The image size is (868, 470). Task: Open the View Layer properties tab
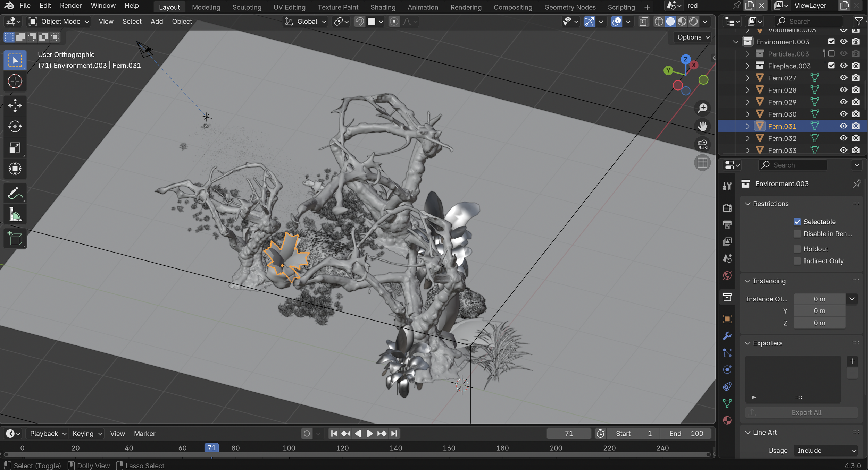(727, 241)
